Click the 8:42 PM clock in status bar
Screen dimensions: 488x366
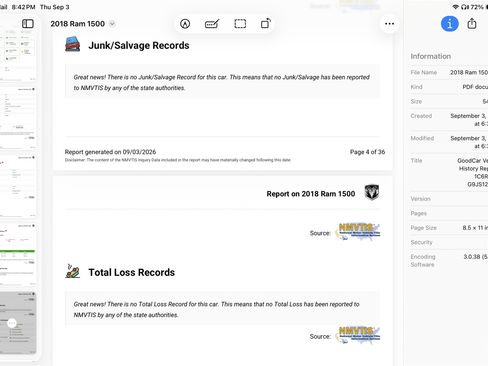point(23,7)
